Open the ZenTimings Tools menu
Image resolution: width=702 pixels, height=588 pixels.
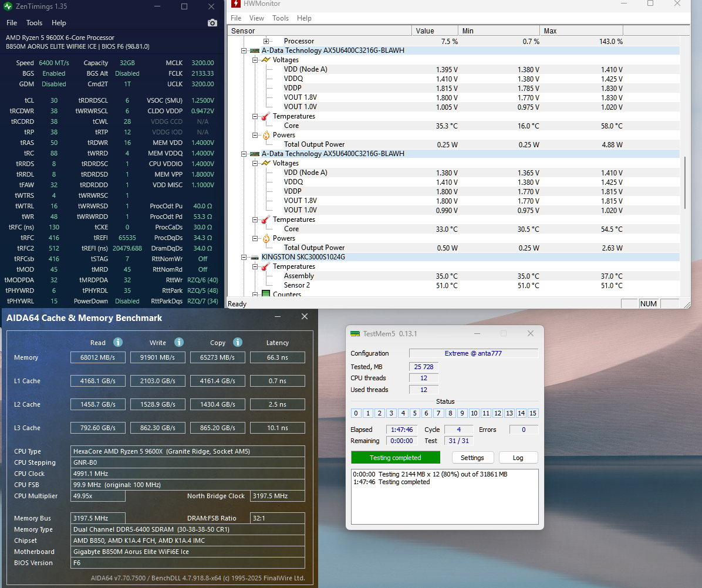(34, 23)
